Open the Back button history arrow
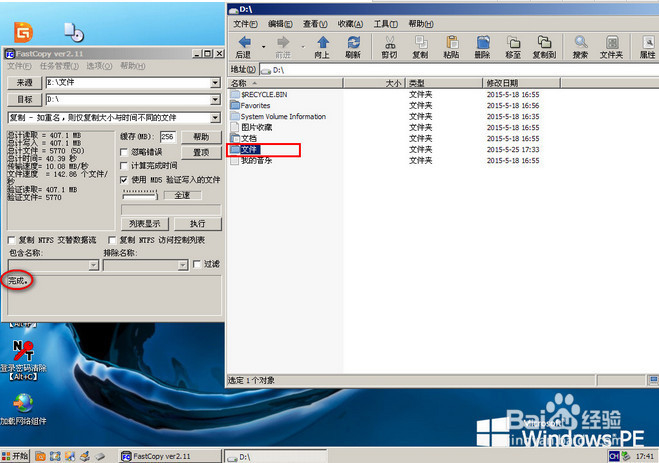659x463 pixels. (x=264, y=47)
